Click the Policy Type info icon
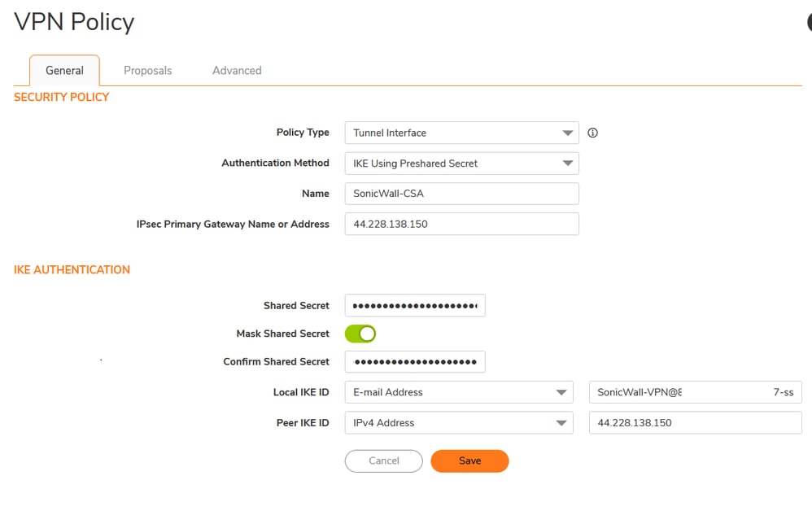Image resolution: width=812 pixels, height=515 pixels. coord(592,133)
